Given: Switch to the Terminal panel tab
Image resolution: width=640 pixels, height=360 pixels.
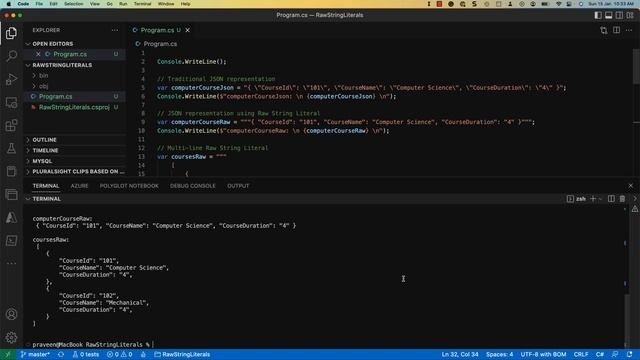Looking at the screenshot, I should click(46, 186).
